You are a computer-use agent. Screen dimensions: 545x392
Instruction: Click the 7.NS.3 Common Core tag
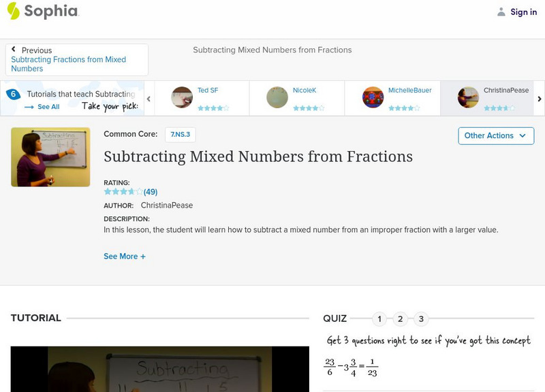(180, 135)
